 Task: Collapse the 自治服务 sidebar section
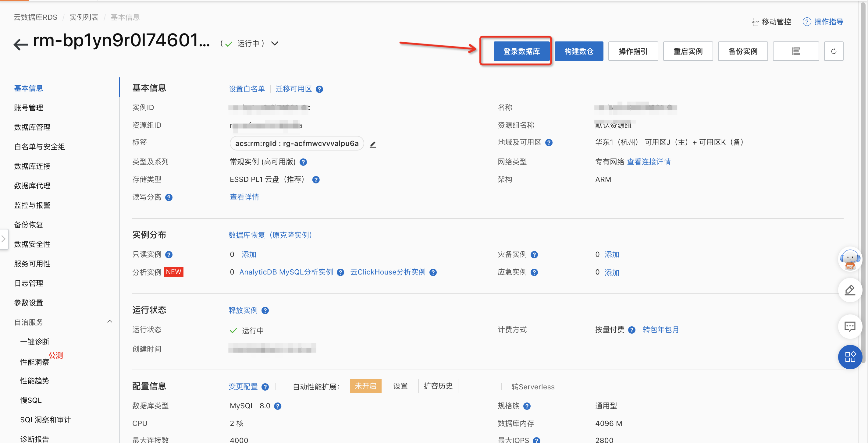coord(109,321)
